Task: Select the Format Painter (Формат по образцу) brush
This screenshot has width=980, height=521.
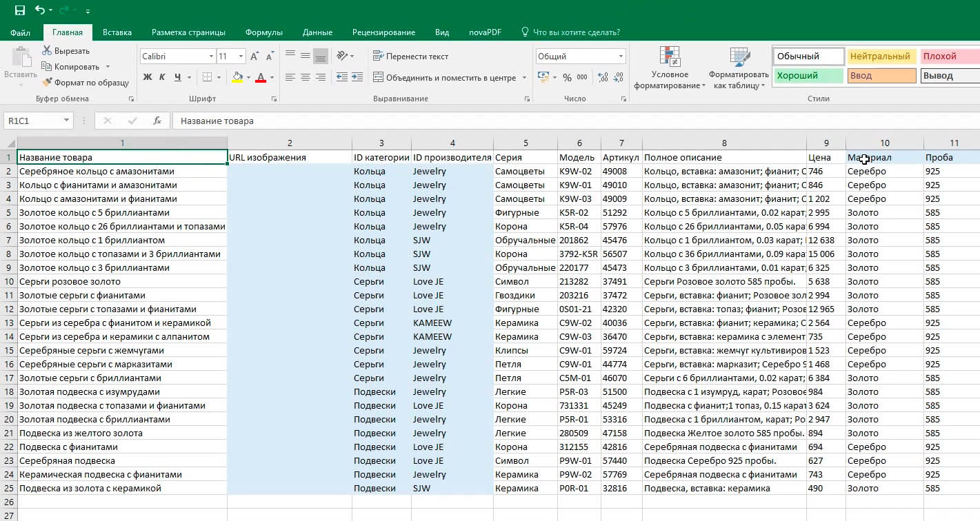Action: [x=47, y=83]
